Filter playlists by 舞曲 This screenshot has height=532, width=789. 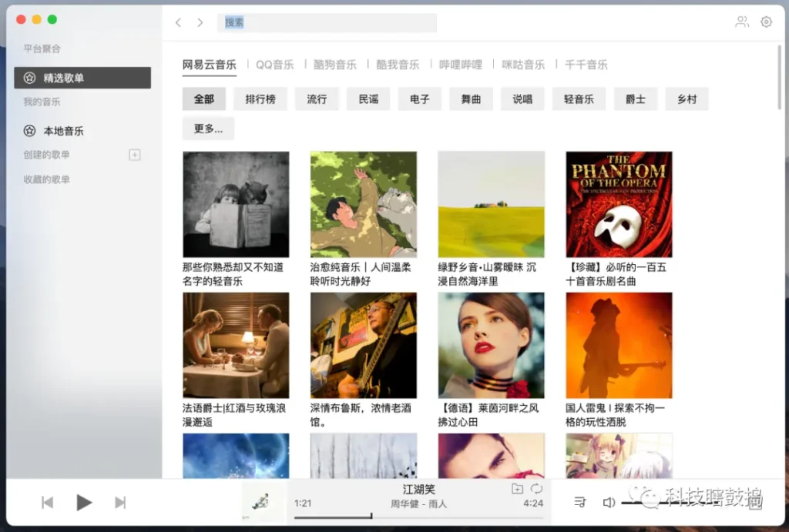(471, 99)
